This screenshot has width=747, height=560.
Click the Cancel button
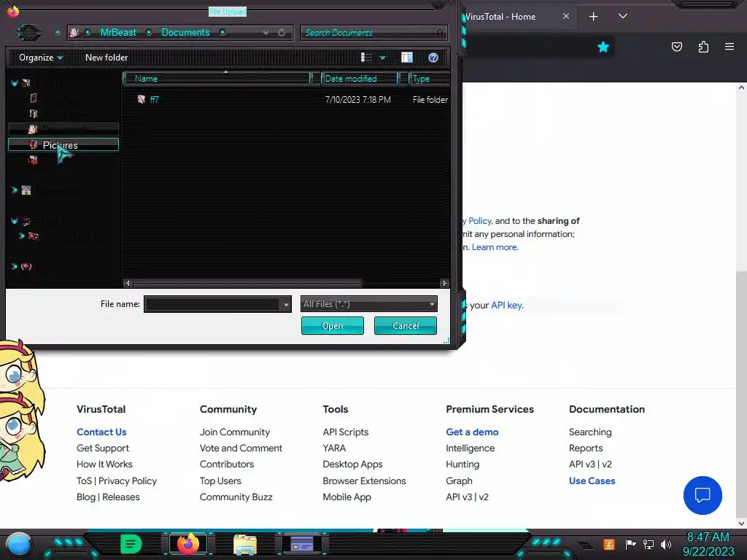(x=406, y=326)
